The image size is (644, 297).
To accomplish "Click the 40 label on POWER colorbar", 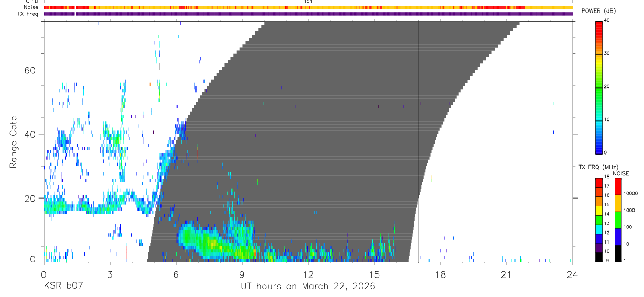I will pyautogui.click(x=607, y=21).
